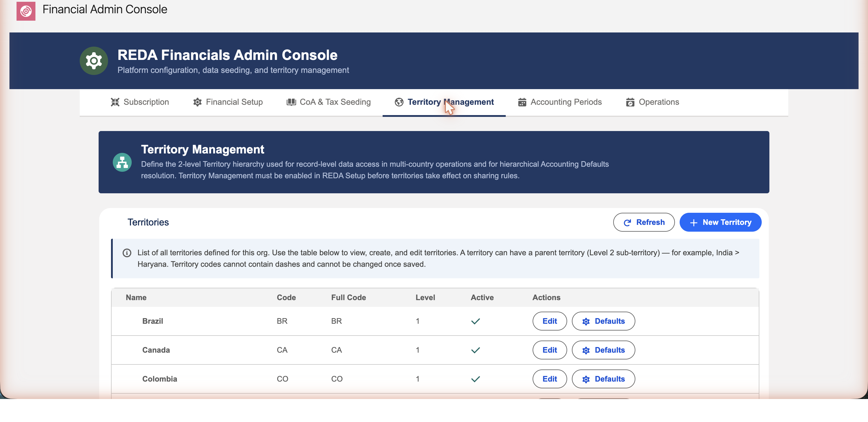Click the gear icon in Colombia's Defaults button
The image size is (868, 422).
pos(586,380)
